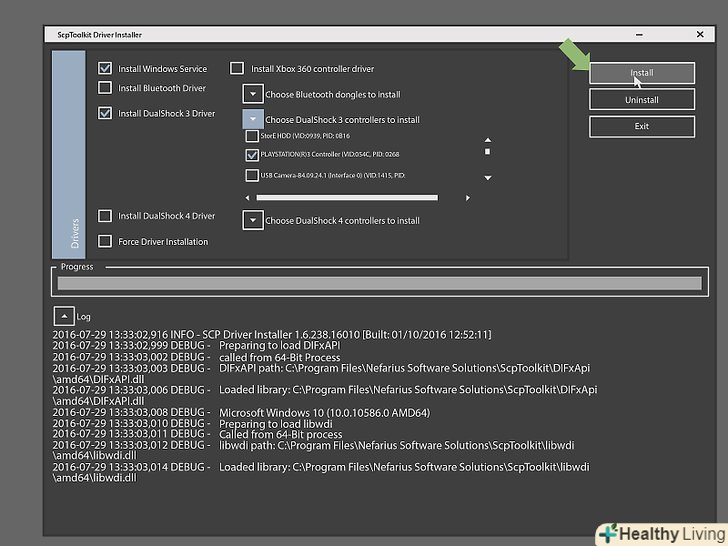Close the ScpToolkit Driver Installer window
The width and height of the screenshot is (728, 546).
click(700, 34)
